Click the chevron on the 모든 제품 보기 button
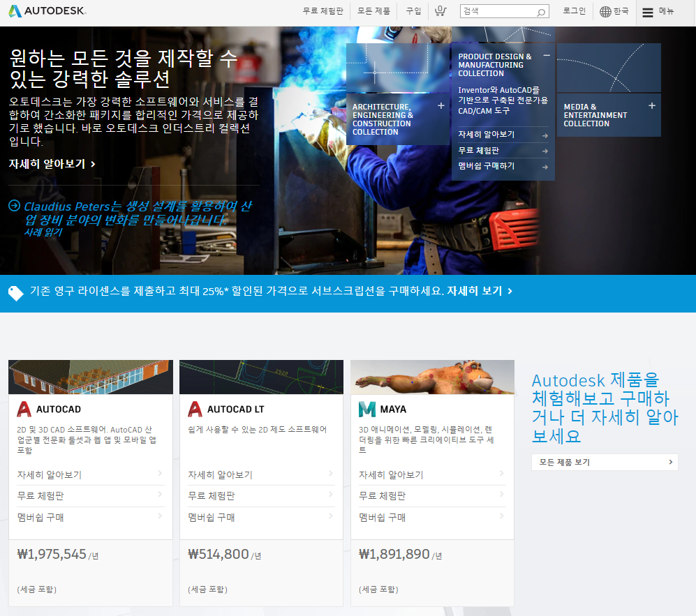This screenshot has height=616, width=696. point(670,462)
